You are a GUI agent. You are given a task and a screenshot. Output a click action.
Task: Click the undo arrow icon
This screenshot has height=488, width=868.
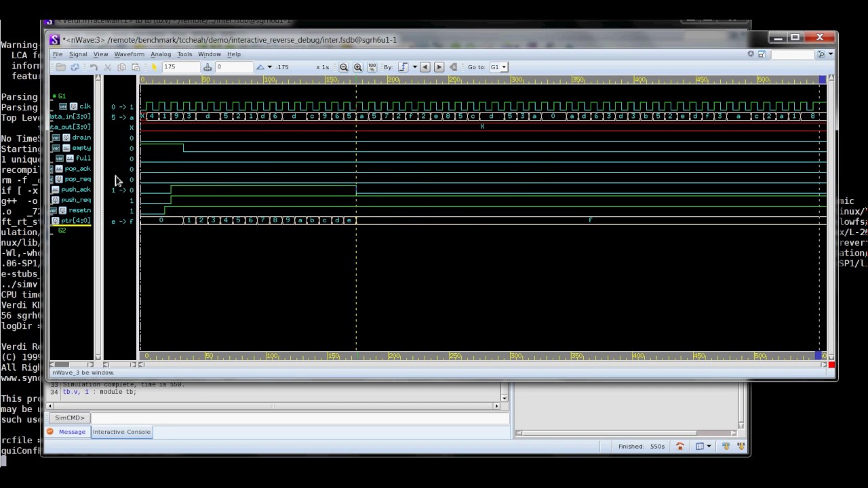[x=94, y=67]
